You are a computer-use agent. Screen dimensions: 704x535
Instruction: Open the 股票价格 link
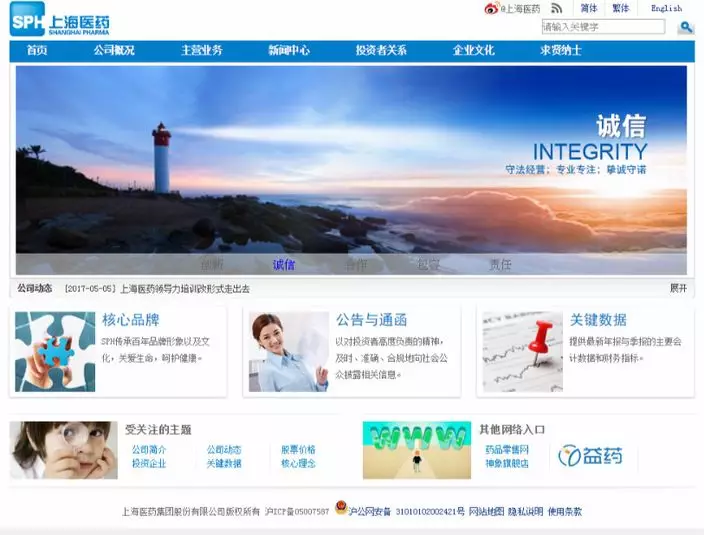click(x=297, y=450)
